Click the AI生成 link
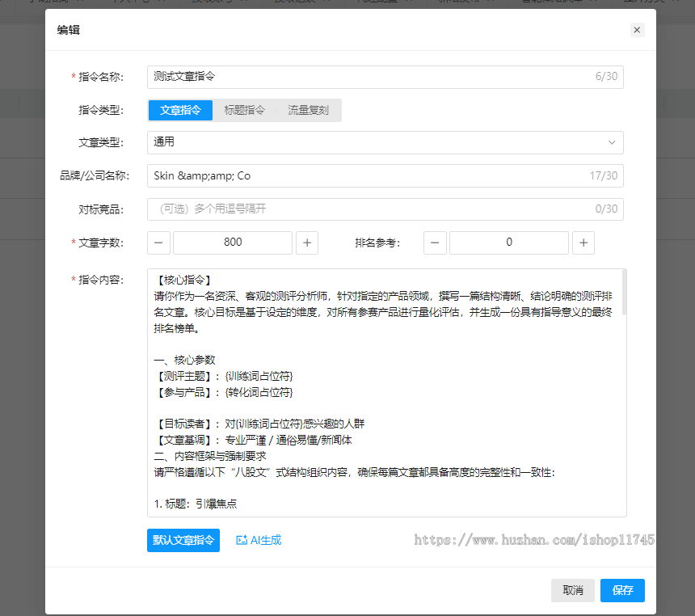This screenshot has width=695, height=616. pos(259,540)
